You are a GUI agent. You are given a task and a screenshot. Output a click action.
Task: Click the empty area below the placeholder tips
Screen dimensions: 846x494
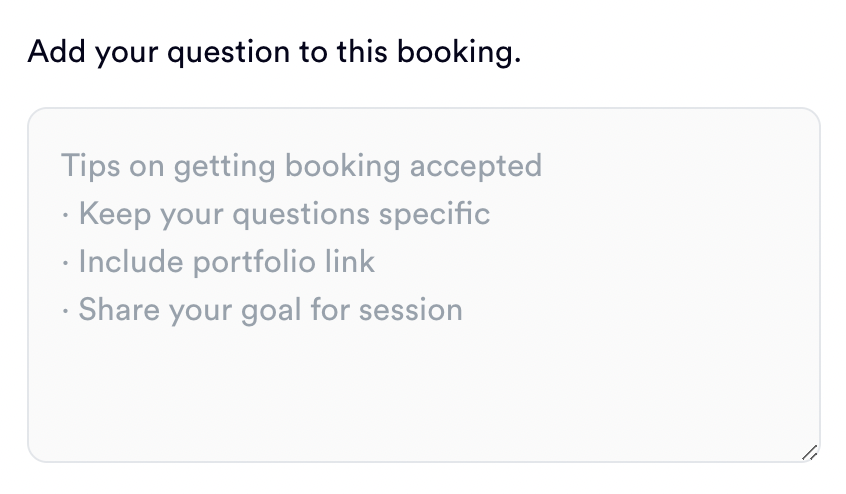[x=423, y=395]
